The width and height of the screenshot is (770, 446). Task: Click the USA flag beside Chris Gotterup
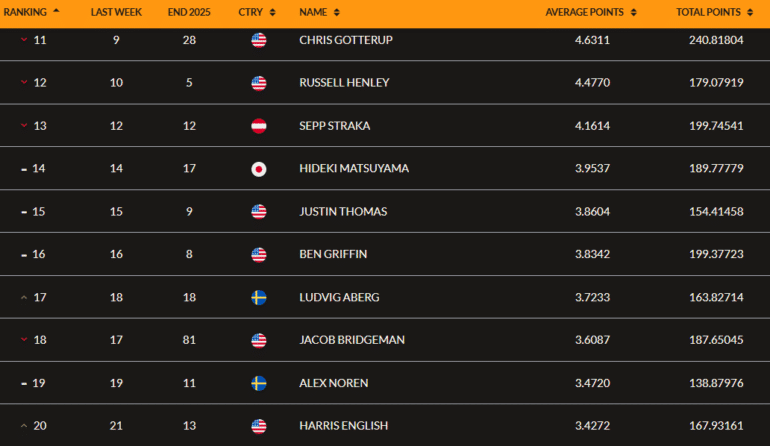click(x=259, y=41)
